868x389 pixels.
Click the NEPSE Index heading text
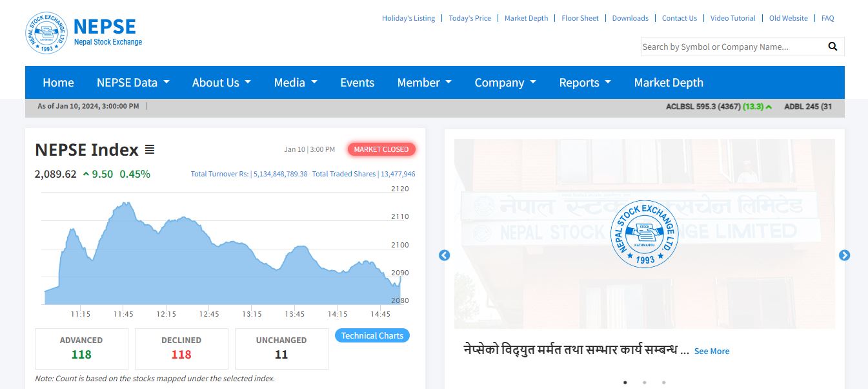point(86,150)
